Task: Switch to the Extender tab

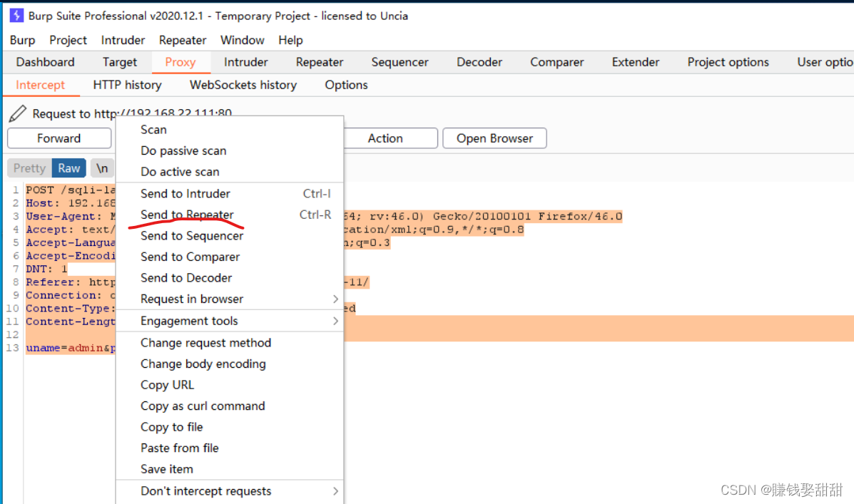Action: click(636, 62)
